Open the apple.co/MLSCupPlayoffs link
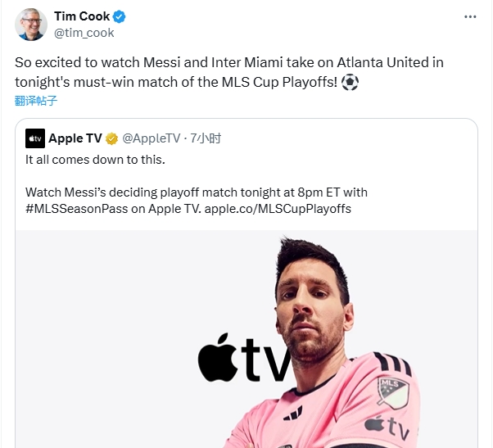Image resolution: width=493 pixels, height=448 pixels. pyautogui.click(x=278, y=209)
